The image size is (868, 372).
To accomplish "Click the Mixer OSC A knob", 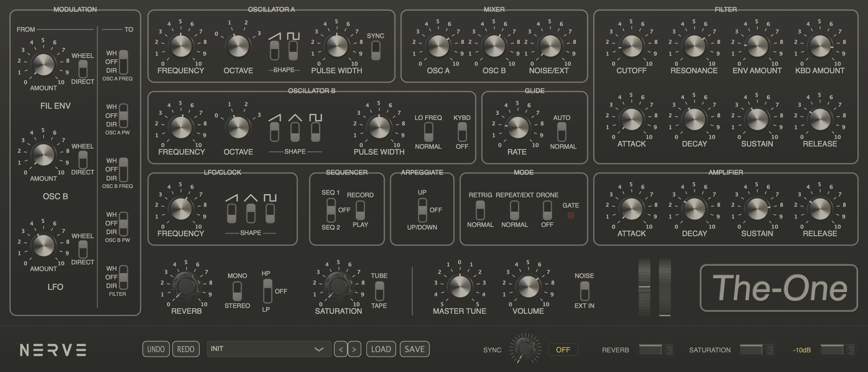I will (x=438, y=46).
